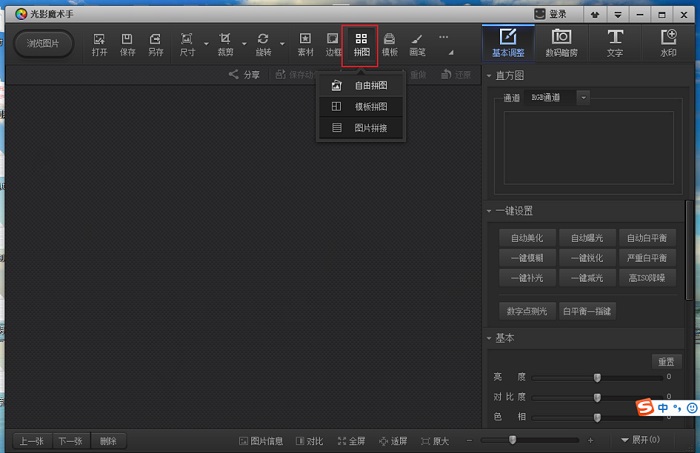Viewport: 700px width, 453px height.
Task: Open the 裁剪 dropdown arrow
Action: pyautogui.click(x=244, y=44)
